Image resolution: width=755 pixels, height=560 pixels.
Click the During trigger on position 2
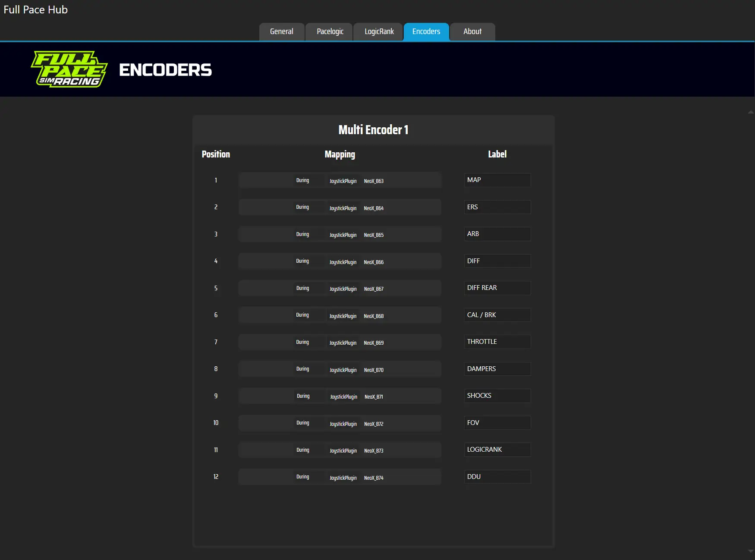tap(302, 207)
